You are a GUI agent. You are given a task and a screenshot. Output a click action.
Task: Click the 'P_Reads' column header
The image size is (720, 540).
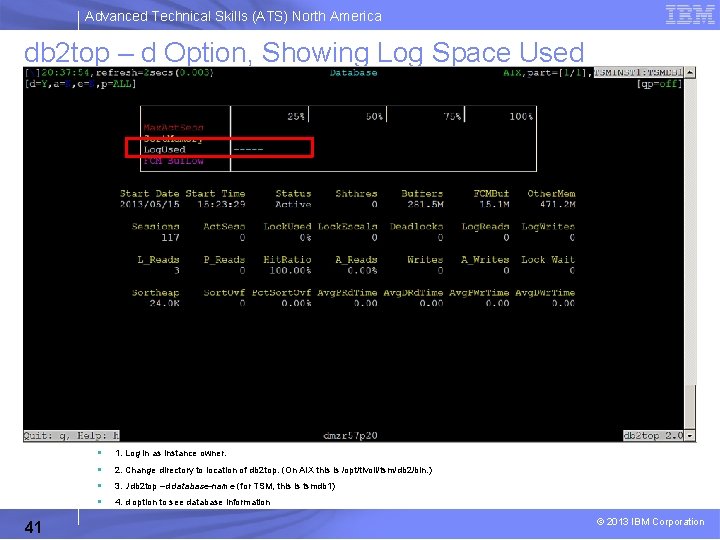click(x=225, y=259)
